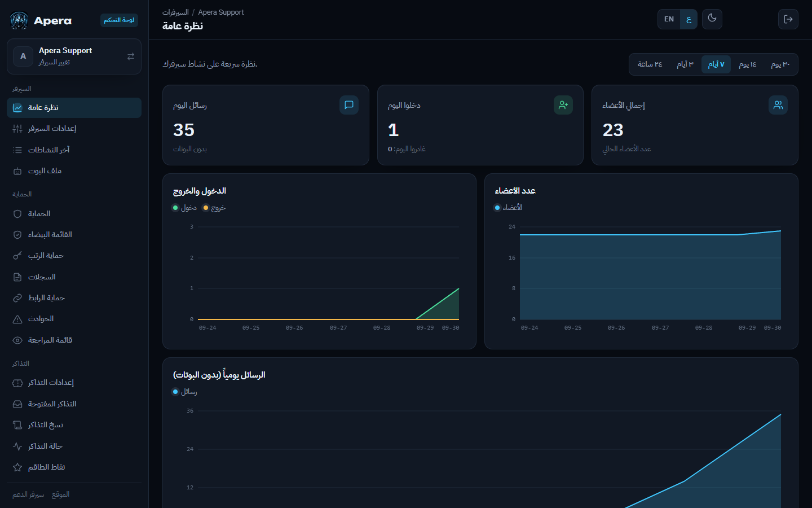Image resolution: width=812 pixels, height=508 pixels.
Task: Open the Apera Support server switcher
Action: [74, 56]
